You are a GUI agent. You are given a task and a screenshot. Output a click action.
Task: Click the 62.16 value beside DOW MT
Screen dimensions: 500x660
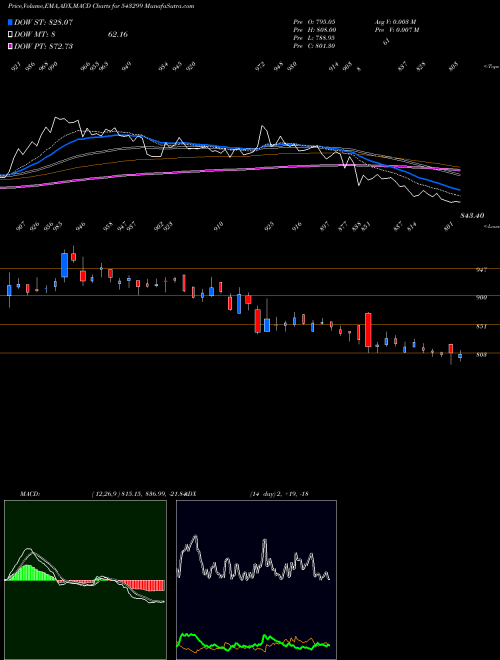click(x=118, y=34)
